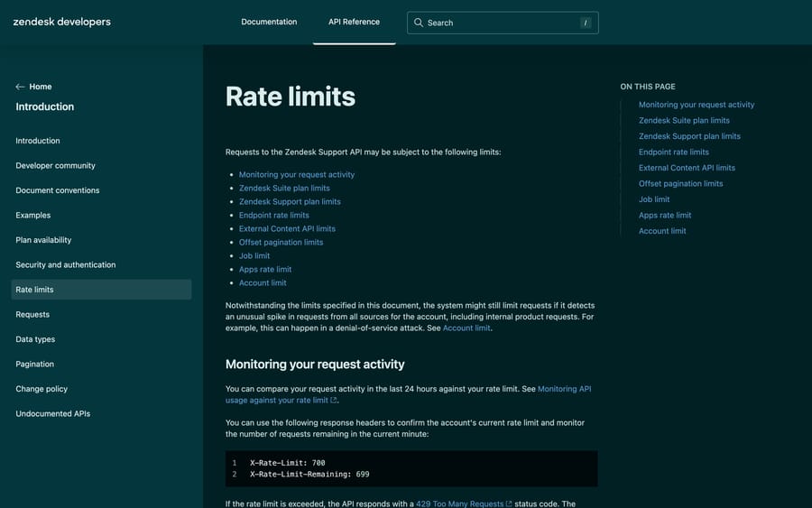Viewport: 812px width, 508px height.
Task: Jump to 'Endpoint rate limits' in On This Page
Action: click(x=674, y=152)
